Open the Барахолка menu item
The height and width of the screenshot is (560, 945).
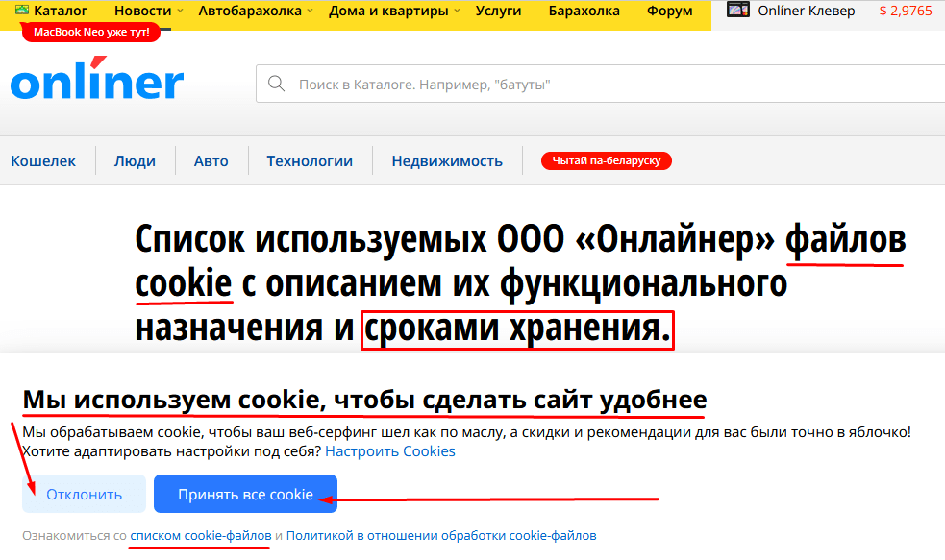click(584, 12)
